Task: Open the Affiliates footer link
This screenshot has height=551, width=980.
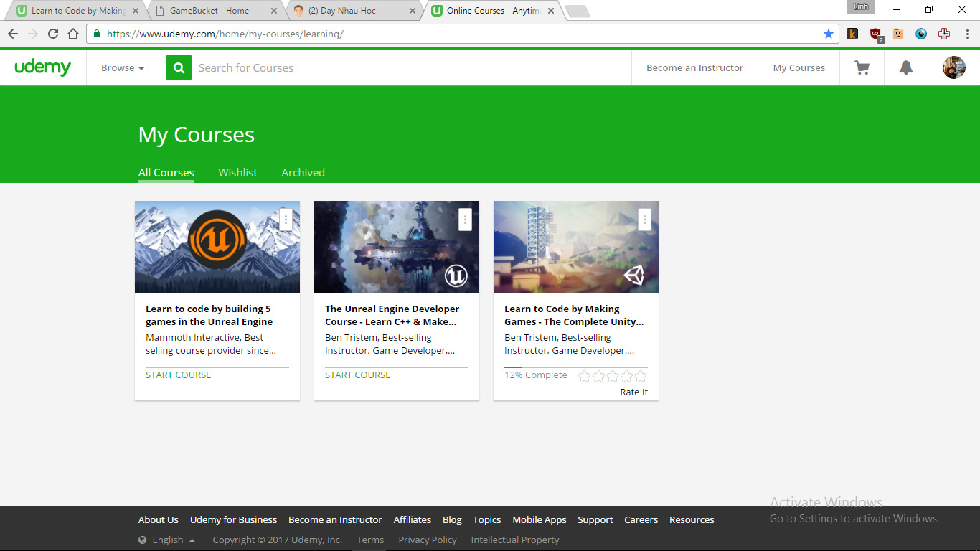Action: [412, 519]
